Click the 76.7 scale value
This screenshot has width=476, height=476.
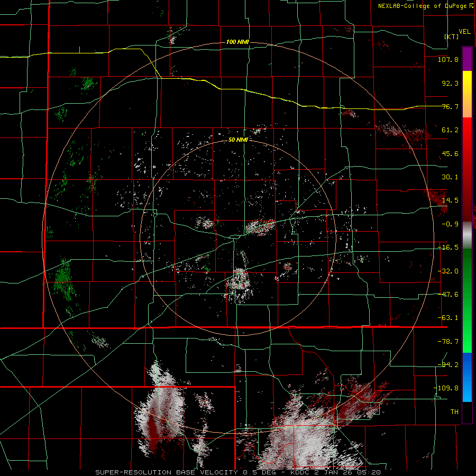point(450,106)
